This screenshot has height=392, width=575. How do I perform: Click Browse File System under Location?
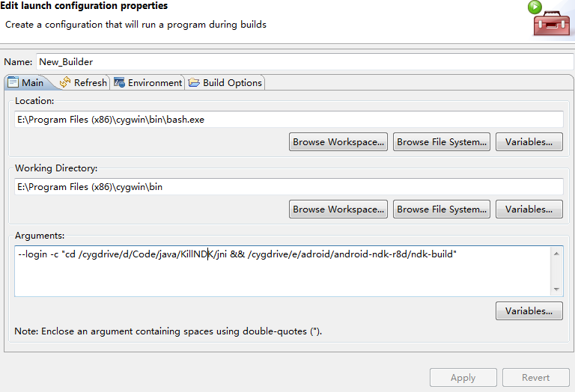(442, 142)
